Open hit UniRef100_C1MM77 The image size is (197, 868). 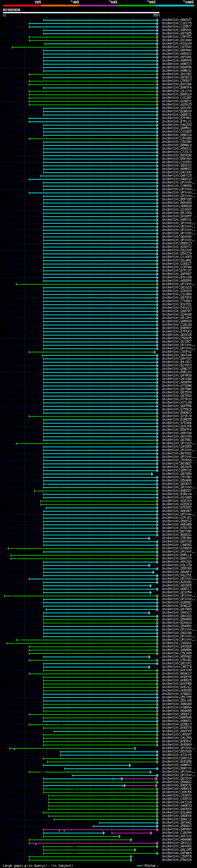(177, 26)
